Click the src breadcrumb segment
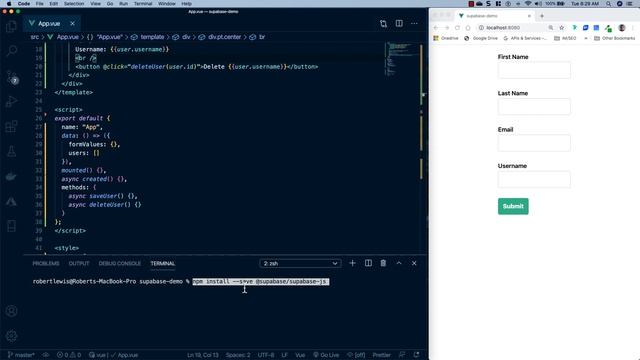 (35, 37)
